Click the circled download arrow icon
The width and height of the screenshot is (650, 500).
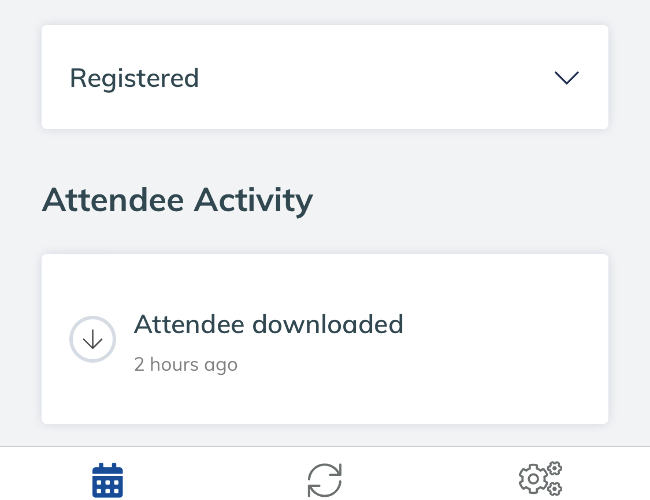click(x=92, y=339)
